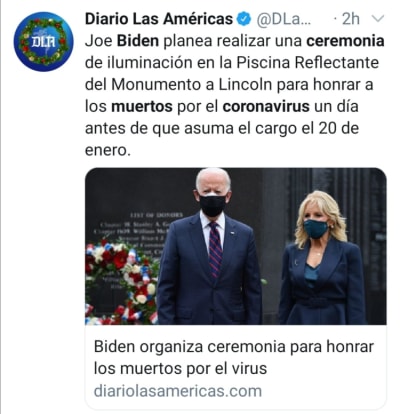
Task: Click the bold word coronavirus
Action: click(266, 106)
